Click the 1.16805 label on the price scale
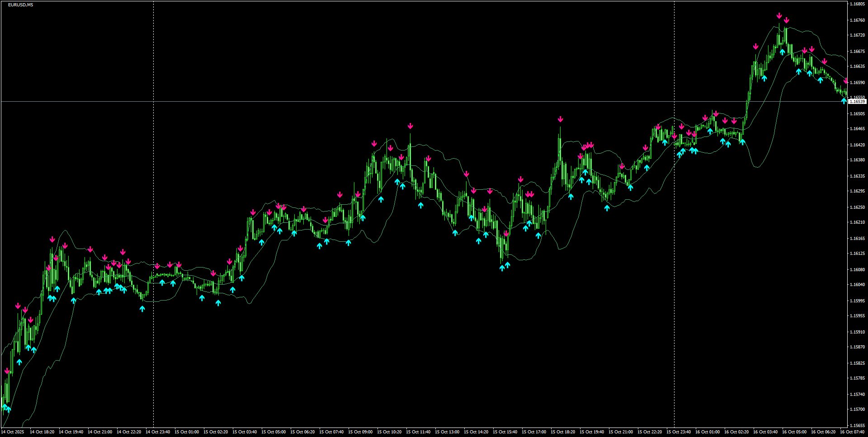The height and width of the screenshot is (437, 868). pyautogui.click(x=858, y=4)
